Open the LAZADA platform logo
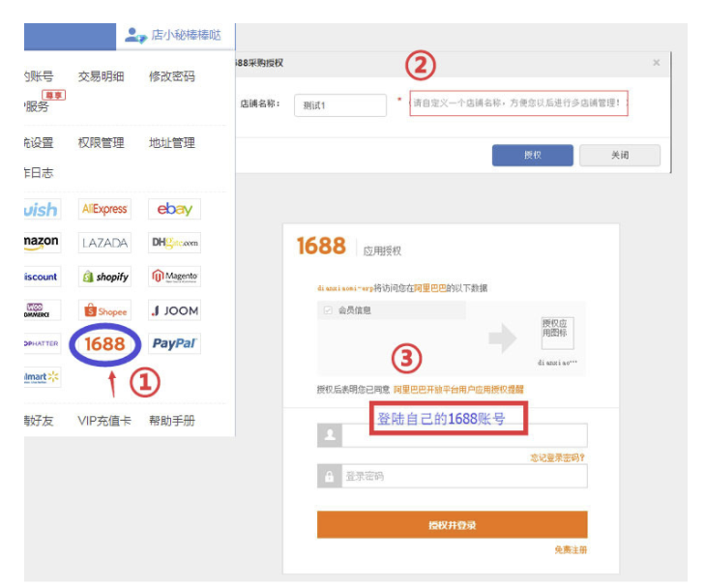Image resolution: width=705 pixels, height=588 pixels. click(x=104, y=243)
